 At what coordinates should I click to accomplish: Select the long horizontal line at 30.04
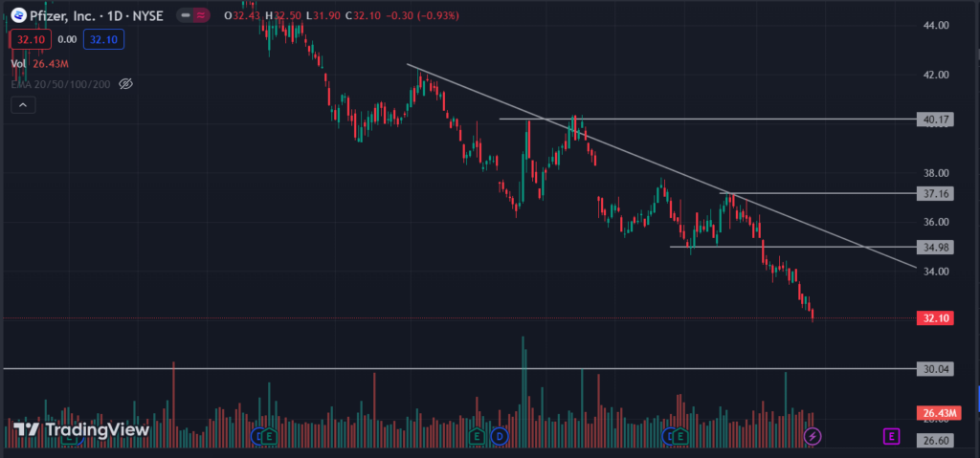tap(459, 369)
